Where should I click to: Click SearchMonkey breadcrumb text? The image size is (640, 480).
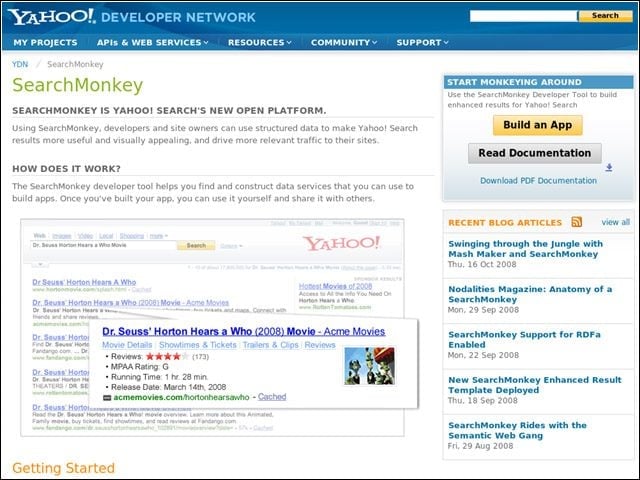[75, 64]
